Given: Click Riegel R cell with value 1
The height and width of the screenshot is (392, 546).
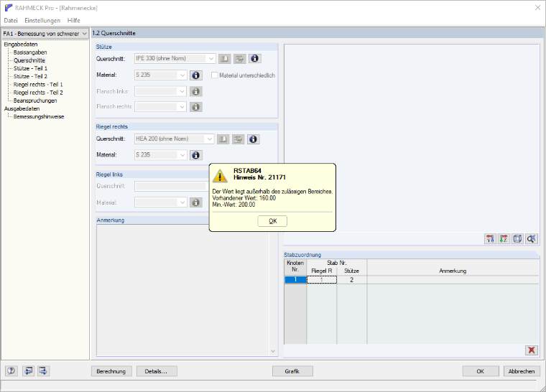Looking at the screenshot, I should pos(322,279).
